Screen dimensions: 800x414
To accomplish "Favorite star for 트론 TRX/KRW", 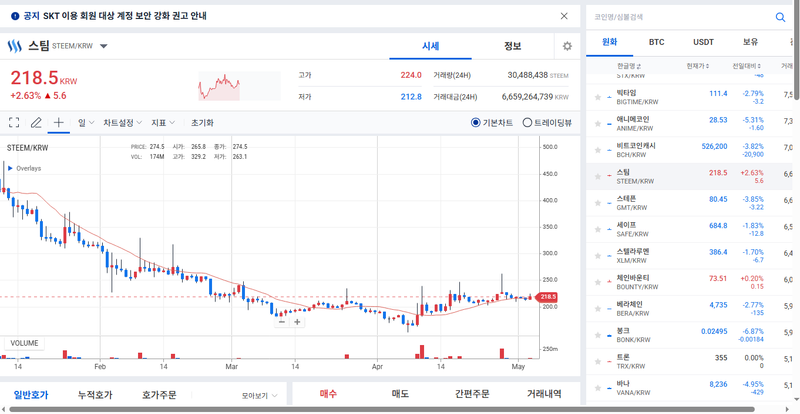I will tap(597, 362).
